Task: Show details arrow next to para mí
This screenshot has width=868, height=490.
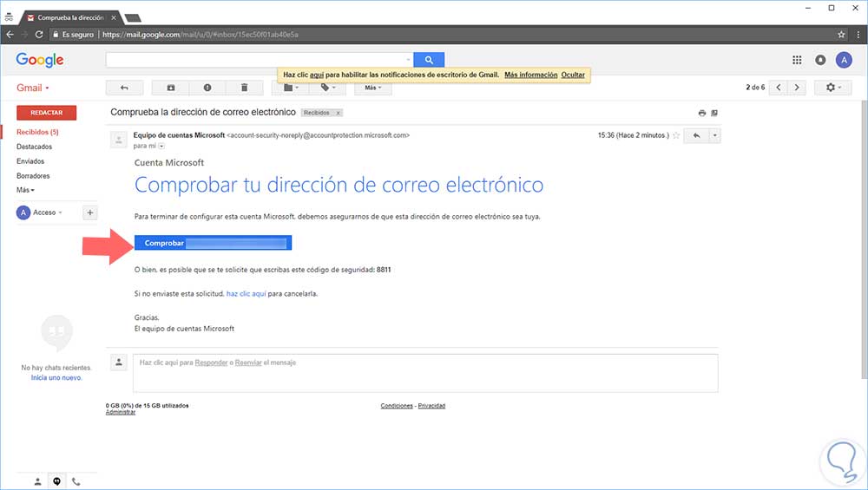Action: point(161,146)
